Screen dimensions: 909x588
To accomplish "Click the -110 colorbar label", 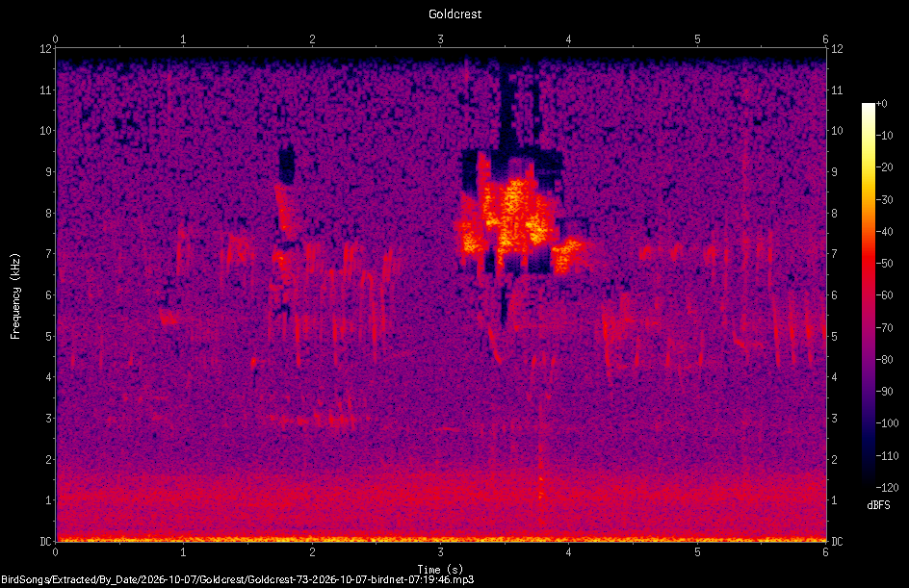I will [887, 456].
